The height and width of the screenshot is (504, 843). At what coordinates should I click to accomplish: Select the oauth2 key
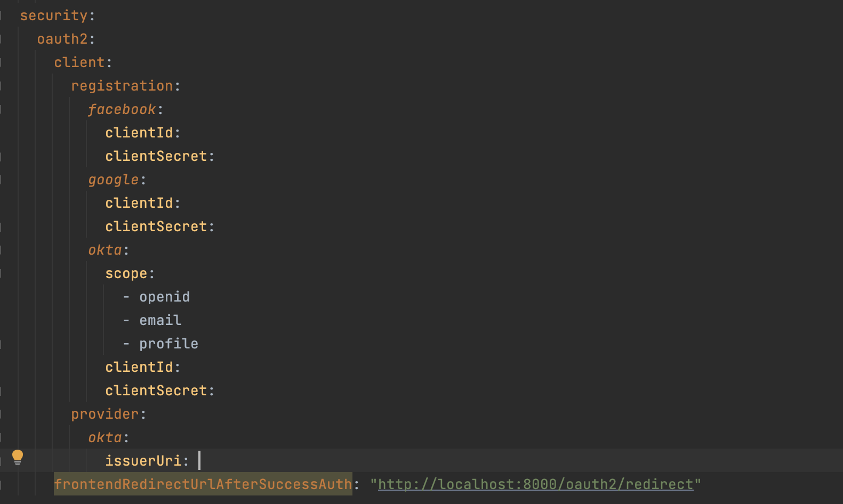click(62, 39)
